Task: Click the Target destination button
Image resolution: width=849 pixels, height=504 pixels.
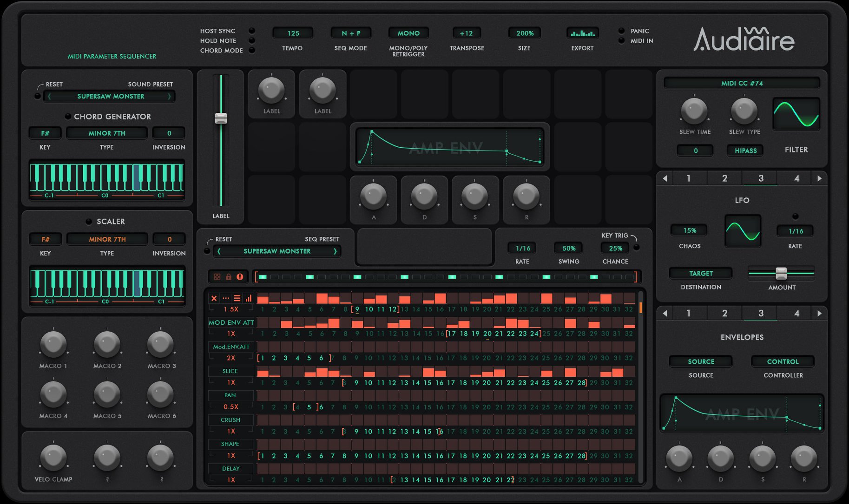Action: 701,274
